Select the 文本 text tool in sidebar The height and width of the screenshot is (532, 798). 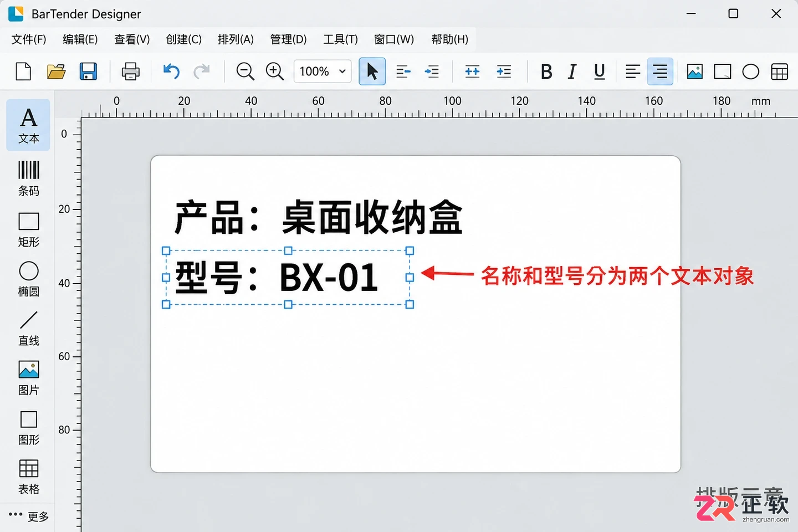[28, 125]
